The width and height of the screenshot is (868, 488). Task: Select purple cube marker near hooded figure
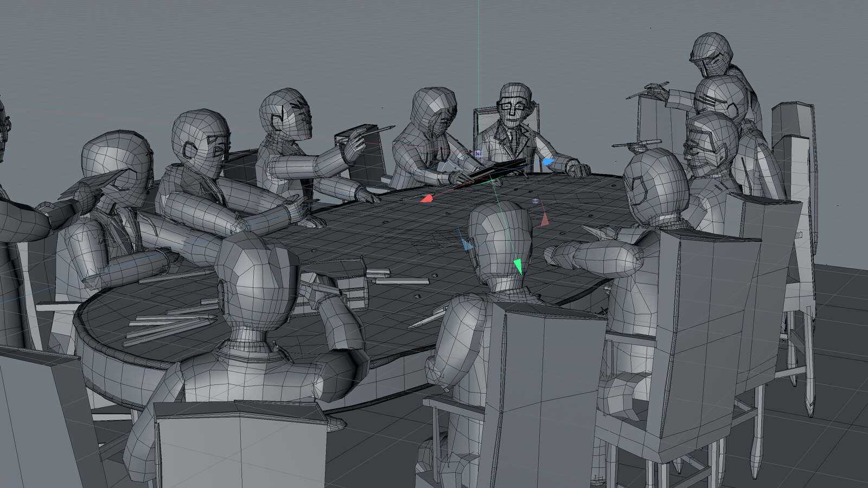(478, 154)
